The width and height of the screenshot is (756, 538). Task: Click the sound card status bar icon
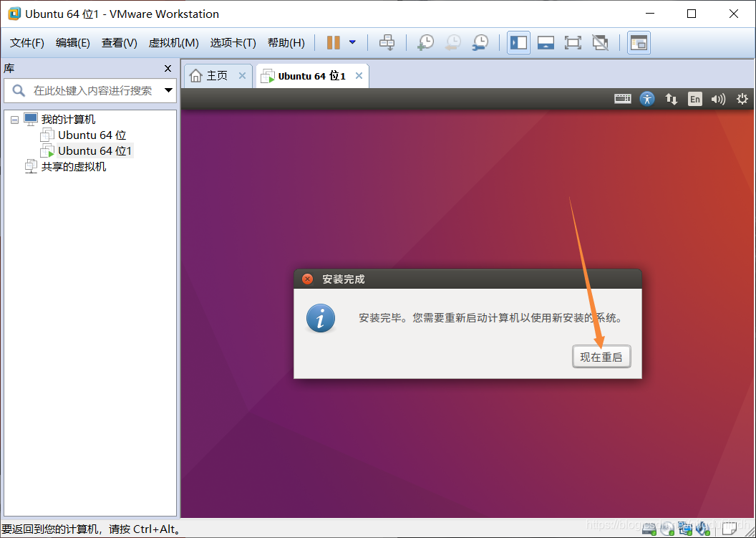[703, 529]
